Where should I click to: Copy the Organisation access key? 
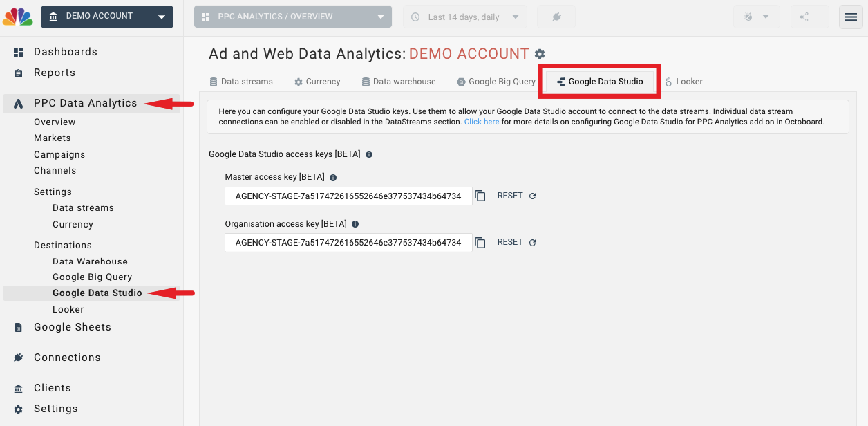click(x=480, y=243)
